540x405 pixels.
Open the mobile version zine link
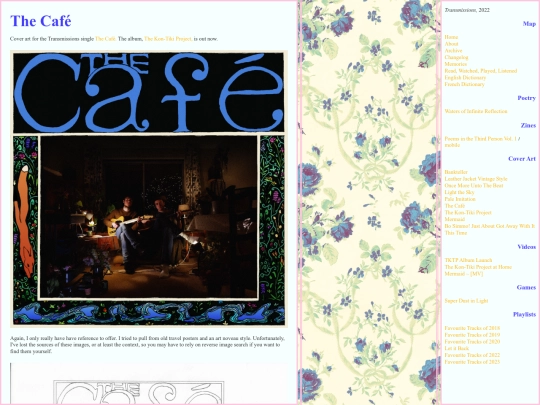(452, 145)
